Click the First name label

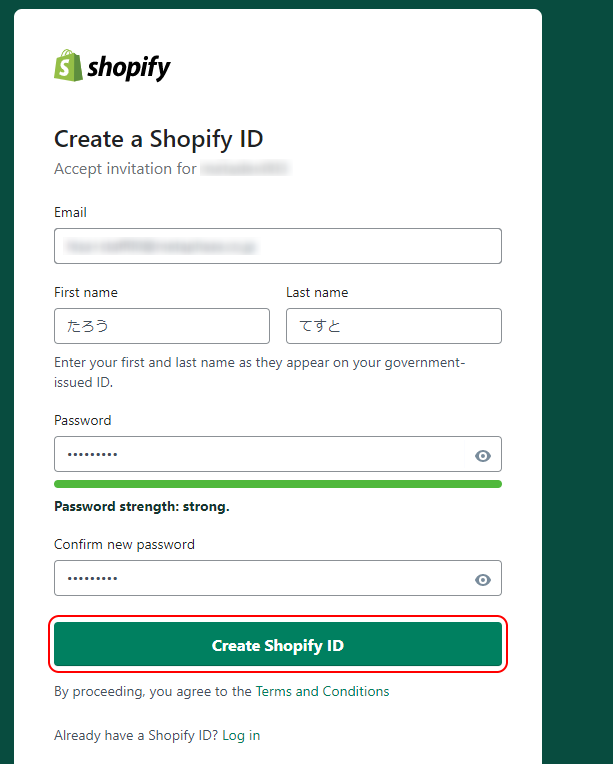86,292
